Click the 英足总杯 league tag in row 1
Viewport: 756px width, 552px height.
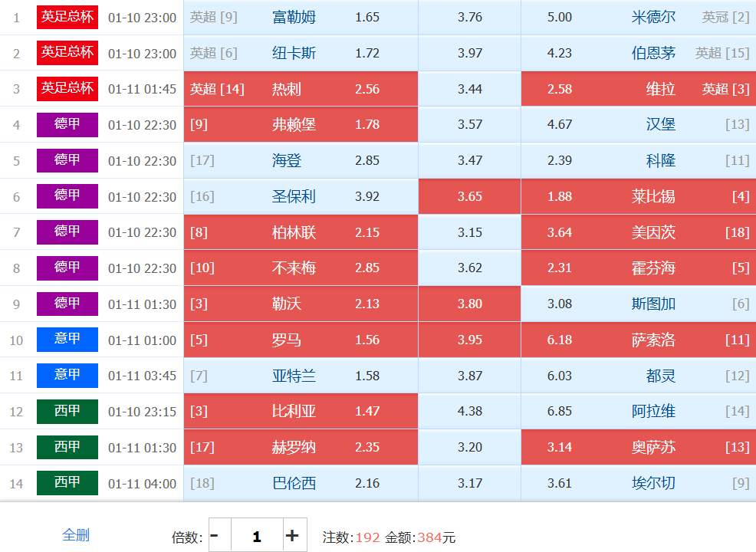67,17
